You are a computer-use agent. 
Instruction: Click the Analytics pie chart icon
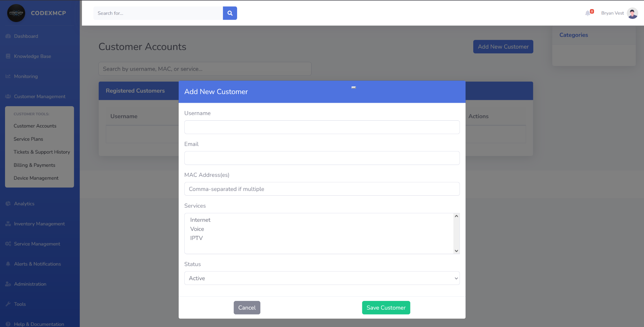[x=8, y=204]
